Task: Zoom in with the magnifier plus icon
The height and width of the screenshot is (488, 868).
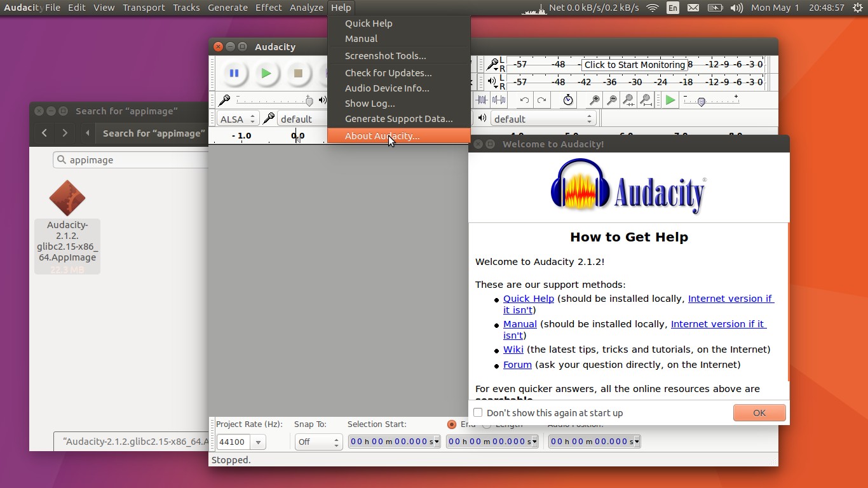Action: point(595,100)
